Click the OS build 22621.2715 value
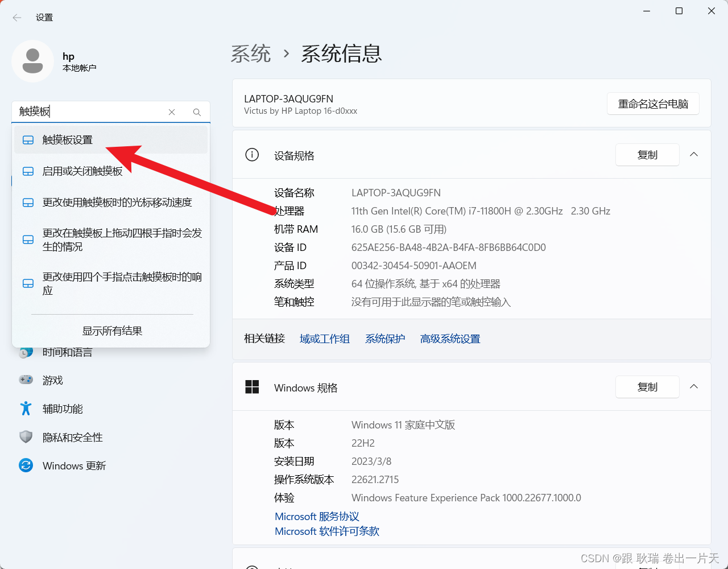 pos(375,480)
